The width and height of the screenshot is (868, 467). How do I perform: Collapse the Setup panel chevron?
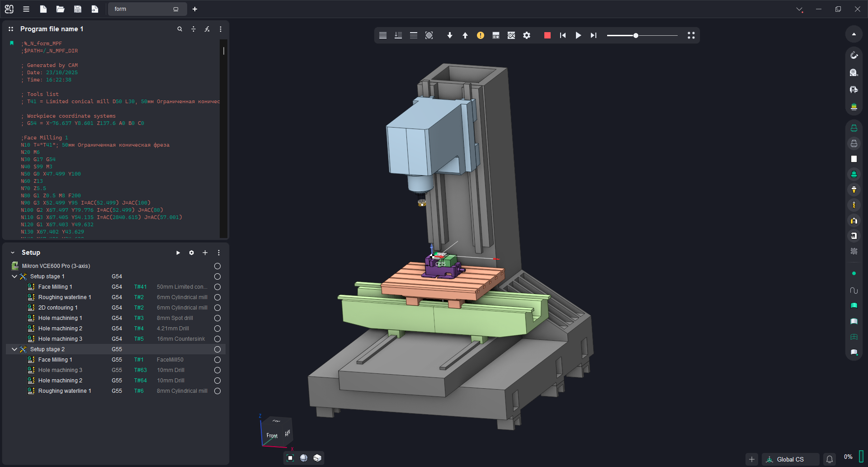coord(13,253)
